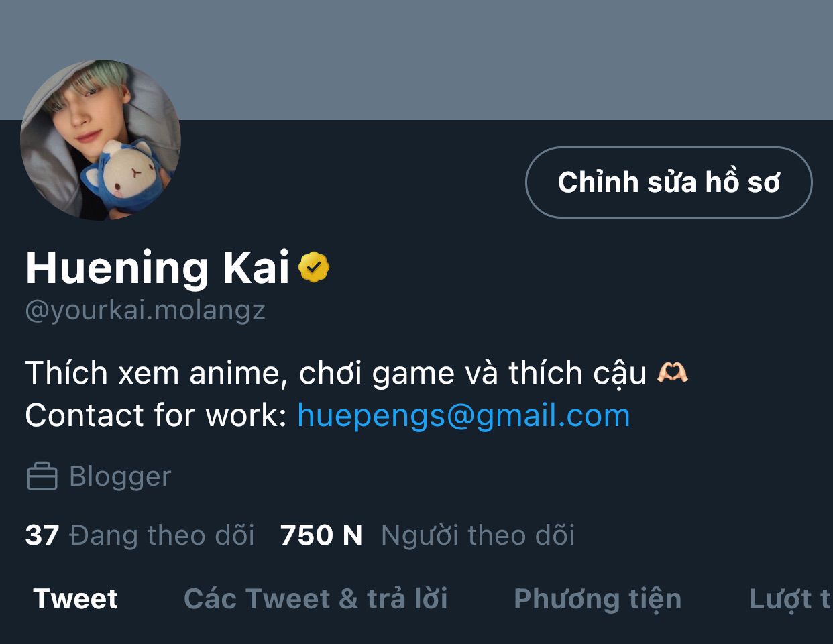
Task: Click the heart hands emoji in bio
Action: (x=672, y=372)
